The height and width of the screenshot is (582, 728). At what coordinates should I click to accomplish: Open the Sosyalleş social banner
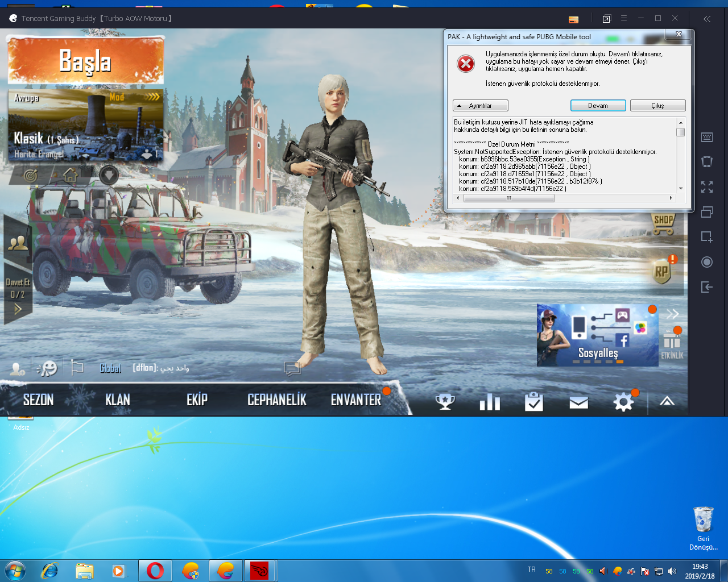[597, 335]
